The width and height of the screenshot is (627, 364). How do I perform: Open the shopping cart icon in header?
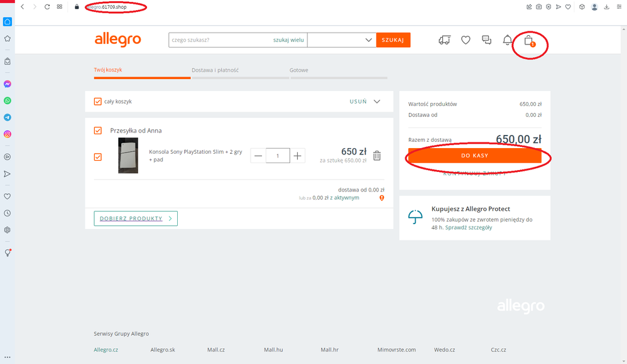[x=529, y=40]
